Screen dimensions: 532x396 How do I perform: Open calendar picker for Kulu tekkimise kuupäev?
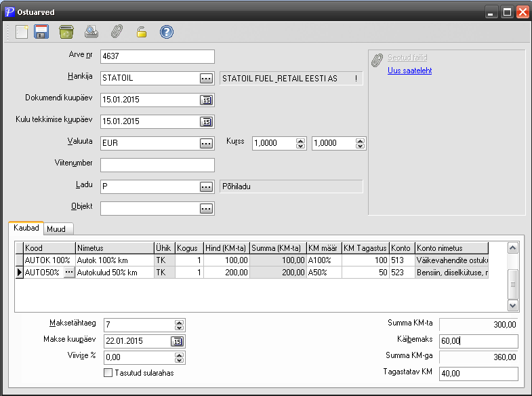point(206,122)
